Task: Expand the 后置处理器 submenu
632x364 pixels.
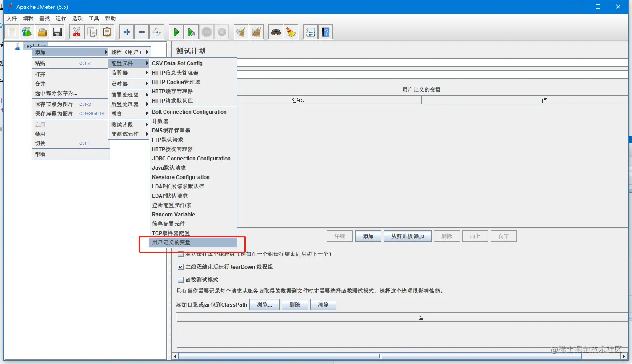Action: click(130, 104)
